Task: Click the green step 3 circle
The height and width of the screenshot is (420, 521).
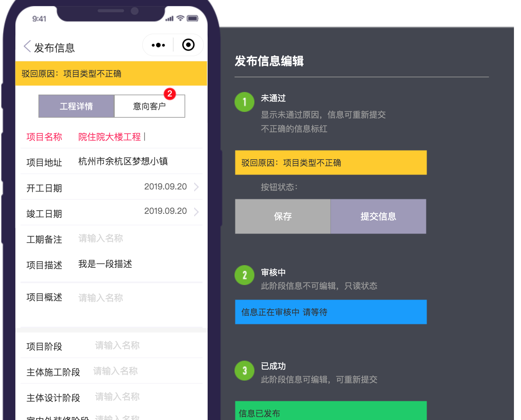Action: tap(244, 371)
